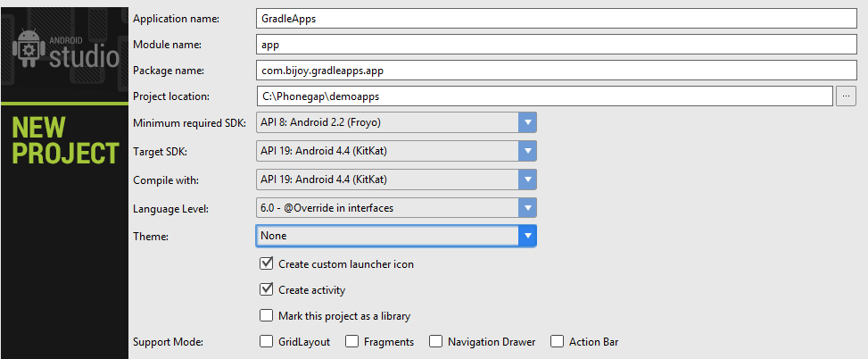Click the NEW PROJECT banner heading

point(64,139)
